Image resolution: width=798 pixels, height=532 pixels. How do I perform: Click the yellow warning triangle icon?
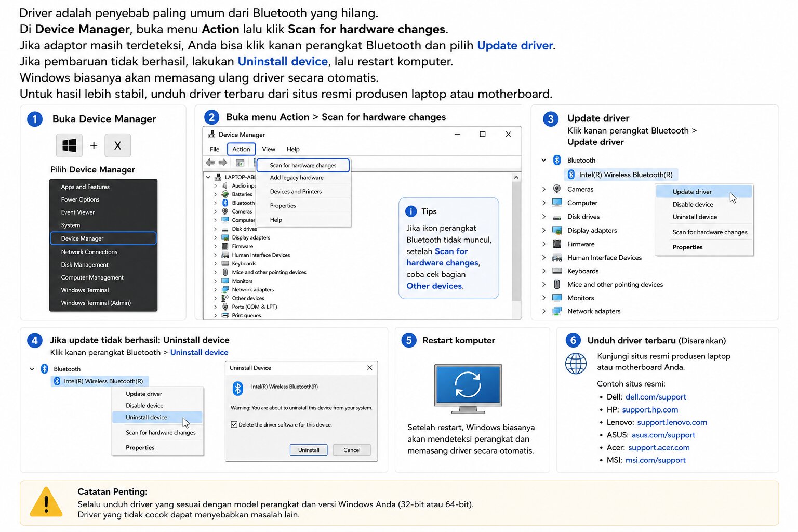point(46,502)
